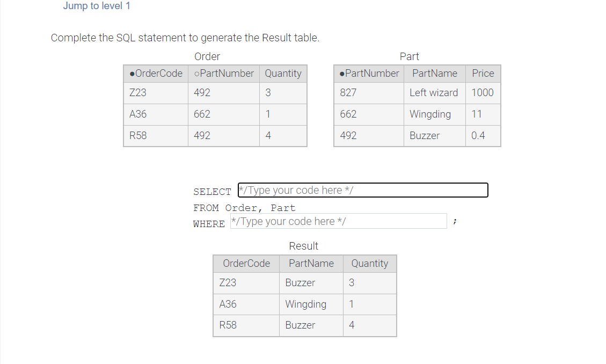The width and height of the screenshot is (606, 364).
Task: Click inside the SELECT code input box
Action: coord(363,190)
